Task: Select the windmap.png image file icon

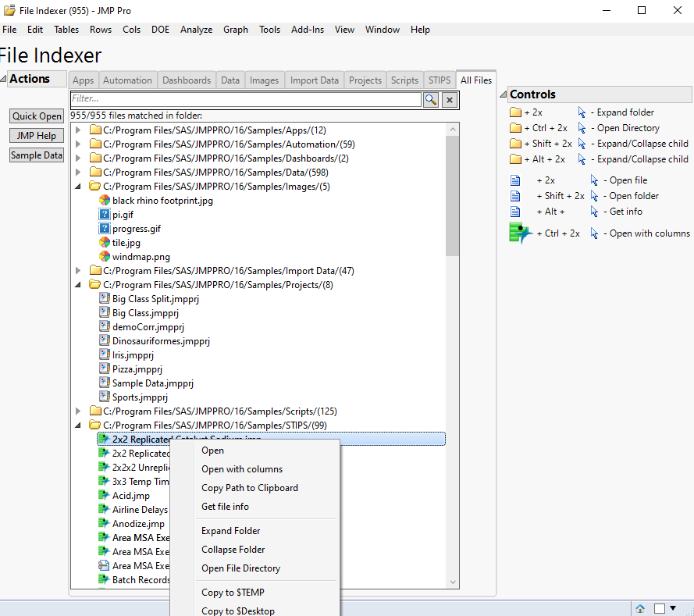Action: [x=105, y=256]
